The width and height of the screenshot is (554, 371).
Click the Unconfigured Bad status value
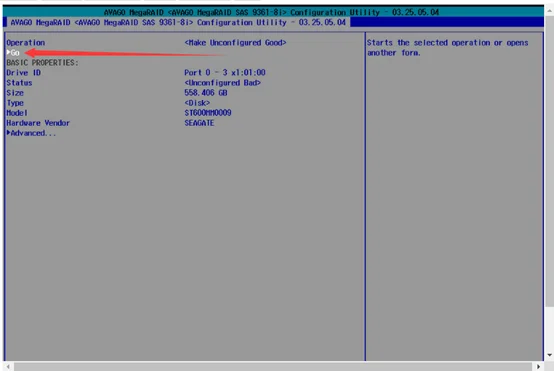222,83
